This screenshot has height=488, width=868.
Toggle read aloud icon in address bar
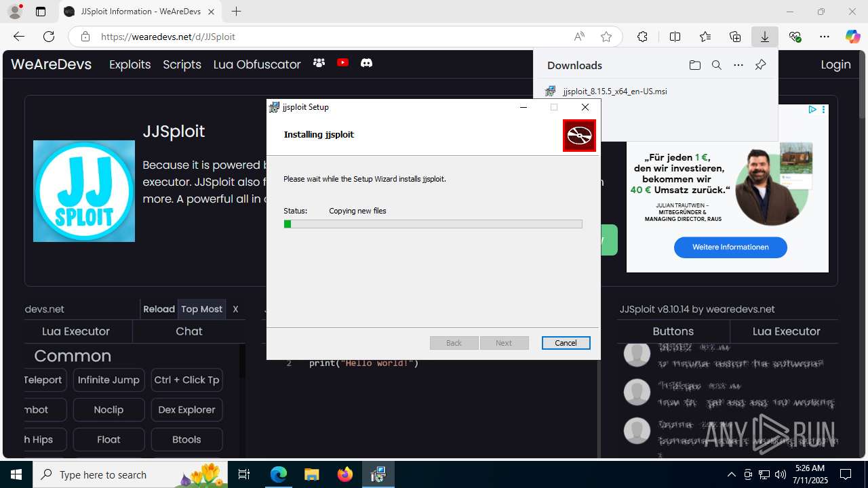click(579, 37)
